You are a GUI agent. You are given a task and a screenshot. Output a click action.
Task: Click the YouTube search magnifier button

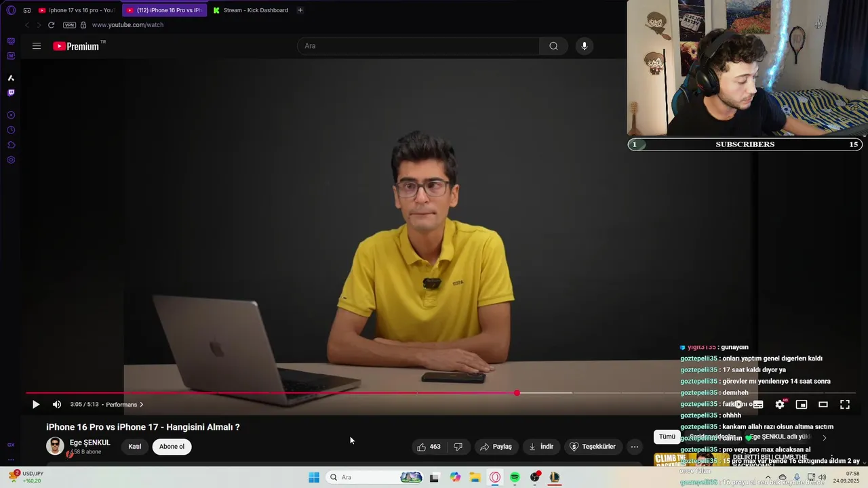[x=553, y=46]
